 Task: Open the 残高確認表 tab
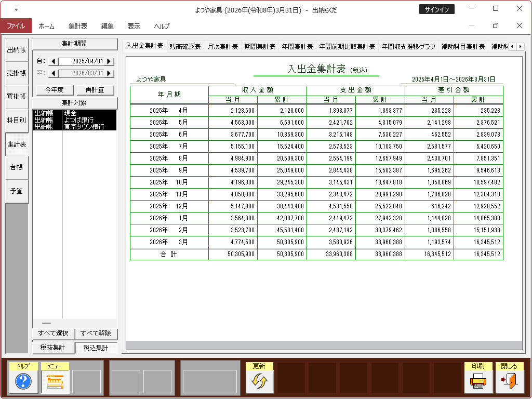[x=185, y=46]
